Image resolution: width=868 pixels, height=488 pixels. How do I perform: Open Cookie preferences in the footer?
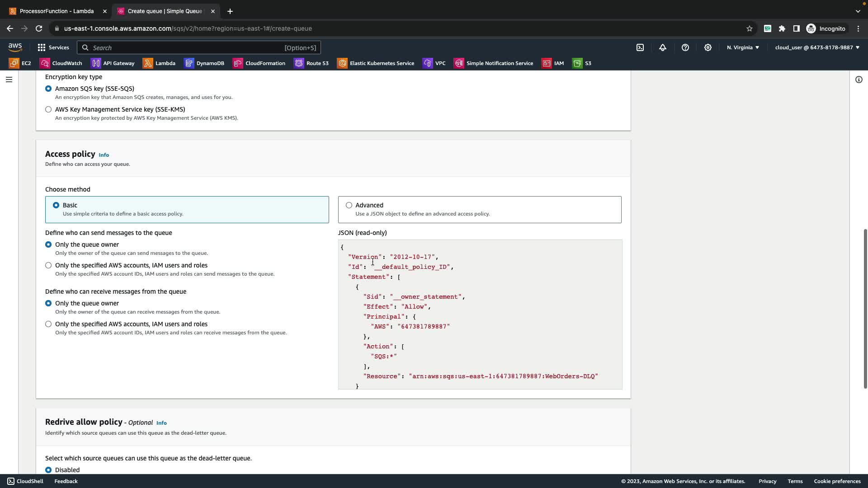[837, 481]
